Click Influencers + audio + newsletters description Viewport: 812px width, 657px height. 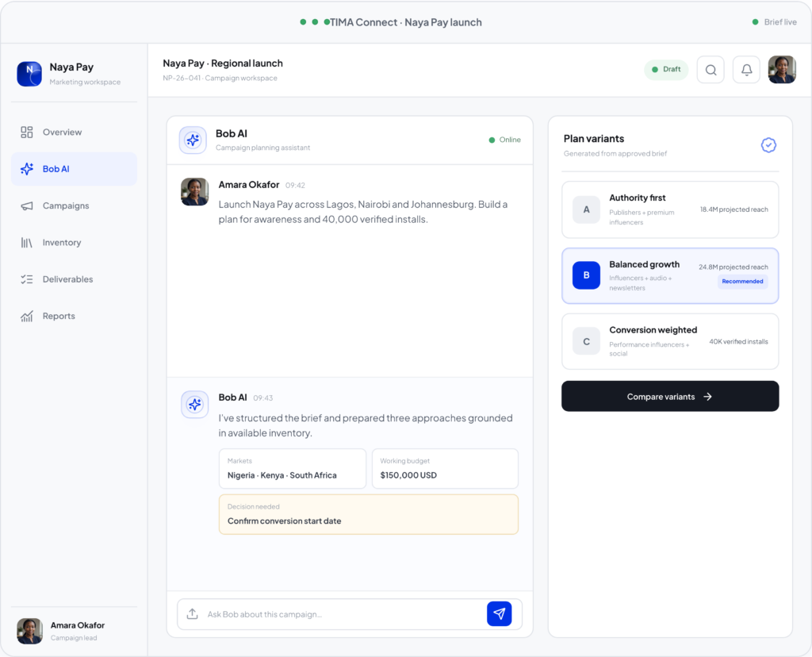(640, 283)
